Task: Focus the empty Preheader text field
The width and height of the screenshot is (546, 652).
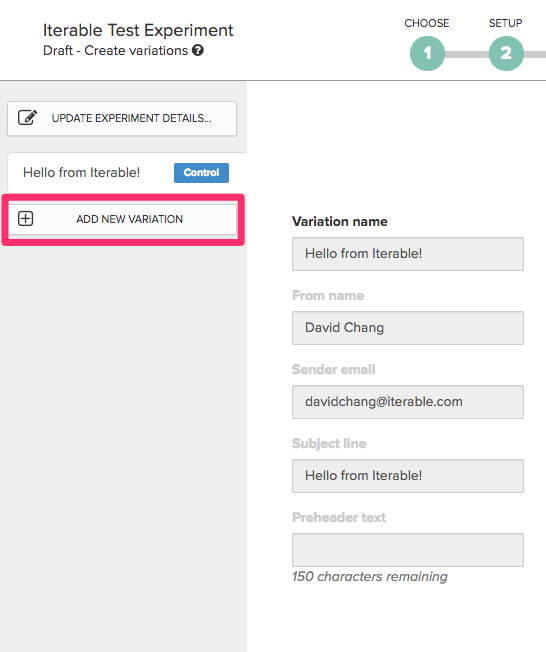Action: pos(408,550)
